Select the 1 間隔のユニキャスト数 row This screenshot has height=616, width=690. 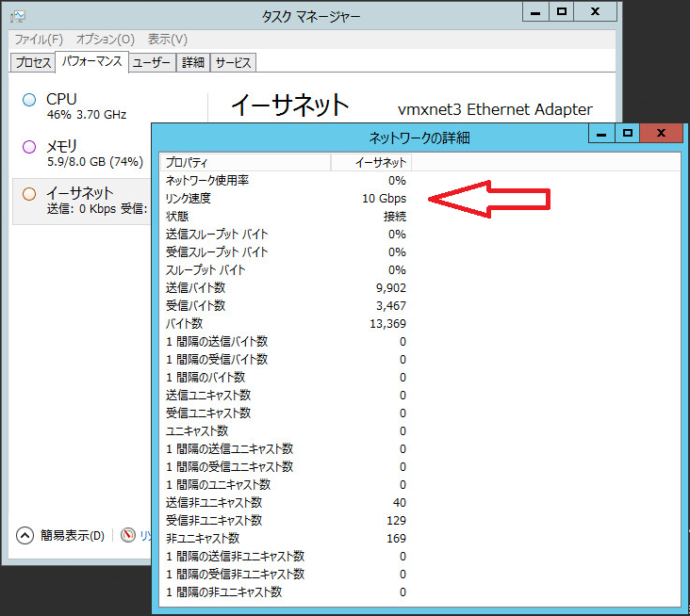coord(286,485)
